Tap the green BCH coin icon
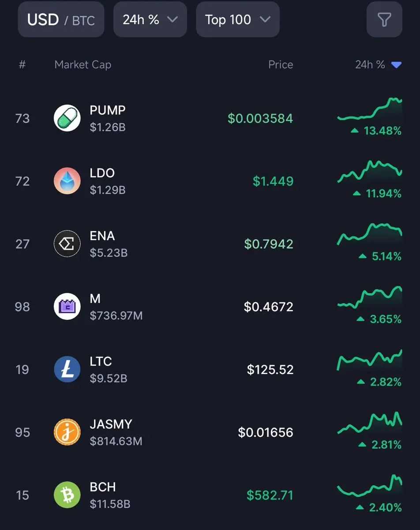 (x=67, y=495)
